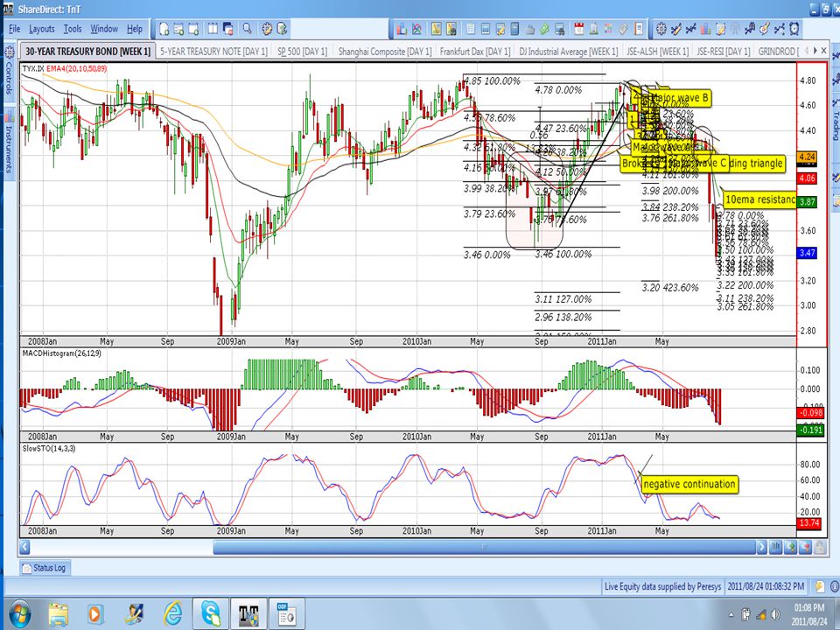840x630 pixels.
Task: Click the cascade windows toolbar icon
Action: coord(228,28)
